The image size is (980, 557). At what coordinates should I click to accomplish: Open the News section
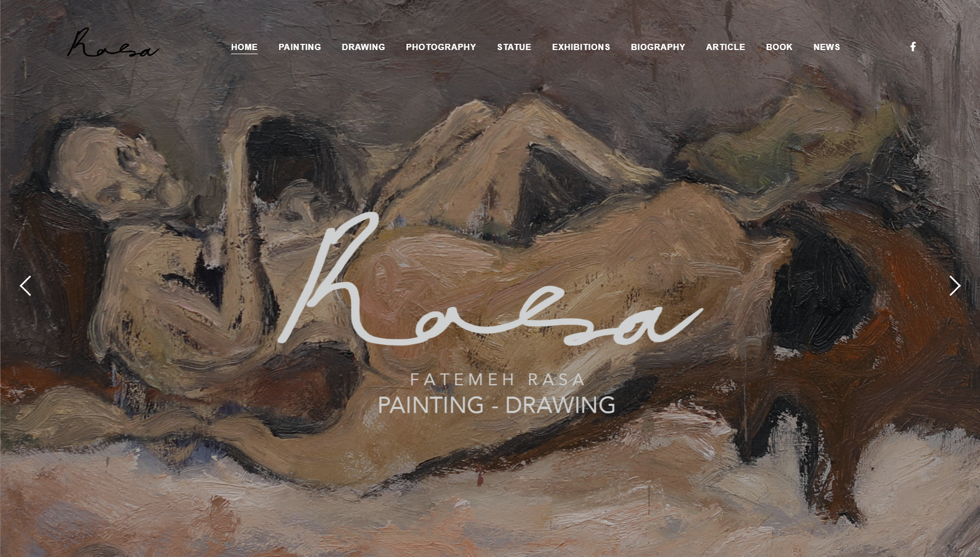827,47
